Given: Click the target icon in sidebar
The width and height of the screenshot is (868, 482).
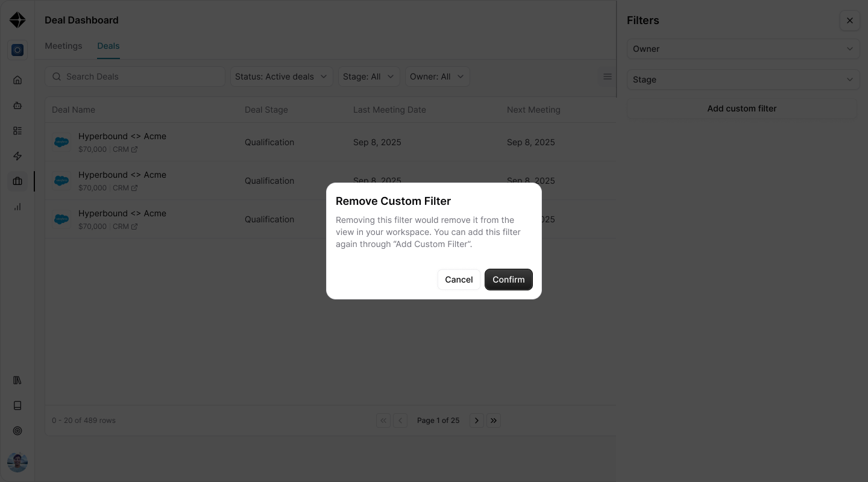Looking at the screenshot, I should 17,431.
